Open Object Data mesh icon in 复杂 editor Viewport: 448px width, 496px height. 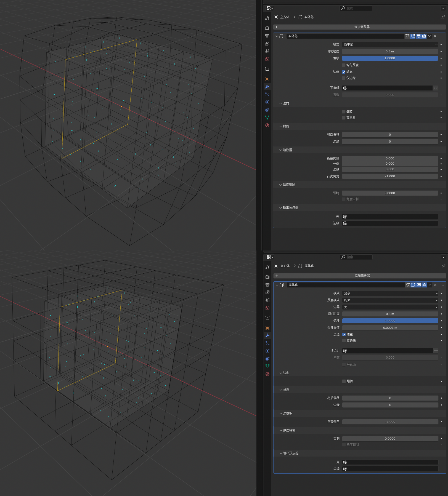click(x=267, y=366)
